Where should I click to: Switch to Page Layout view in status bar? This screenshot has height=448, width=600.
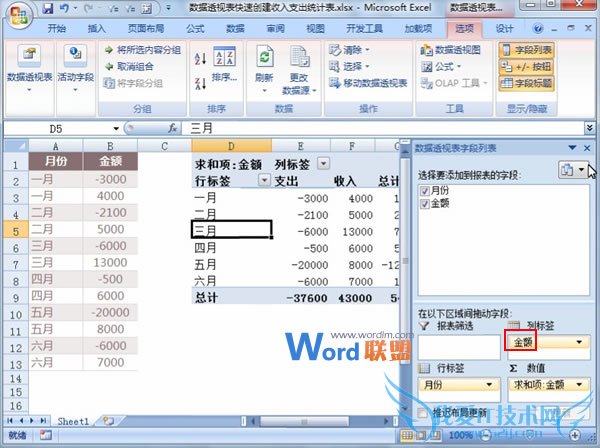[x=421, y=435]
